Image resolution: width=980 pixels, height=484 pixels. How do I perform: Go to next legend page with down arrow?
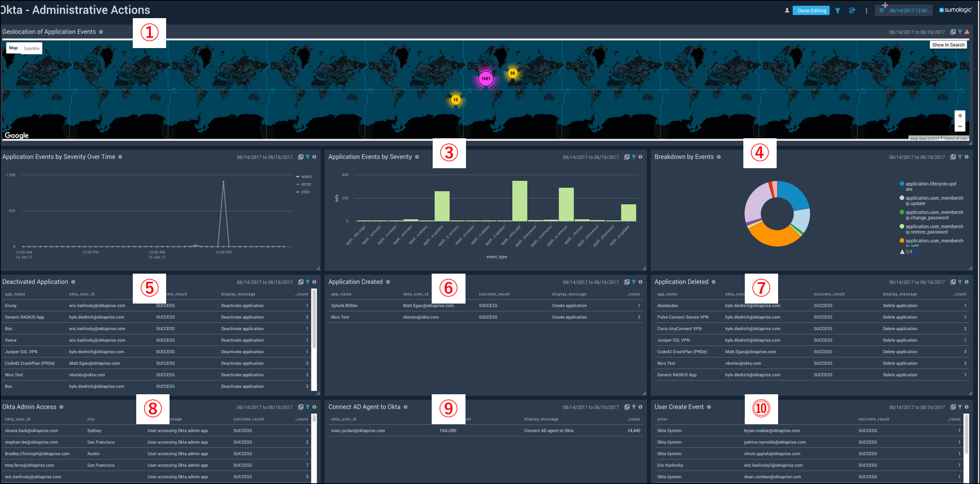(x=916, y=252)
